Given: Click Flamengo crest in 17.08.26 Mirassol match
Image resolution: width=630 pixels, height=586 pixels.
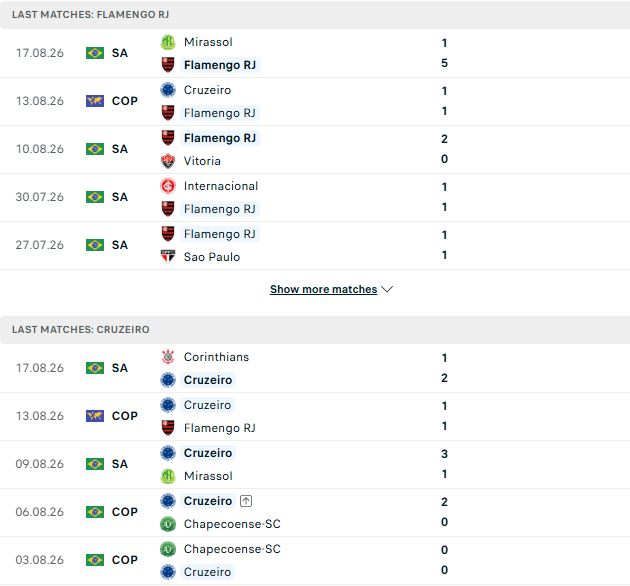Looking at the screenshot, I should pyautogui.click(x=168, y=65).
